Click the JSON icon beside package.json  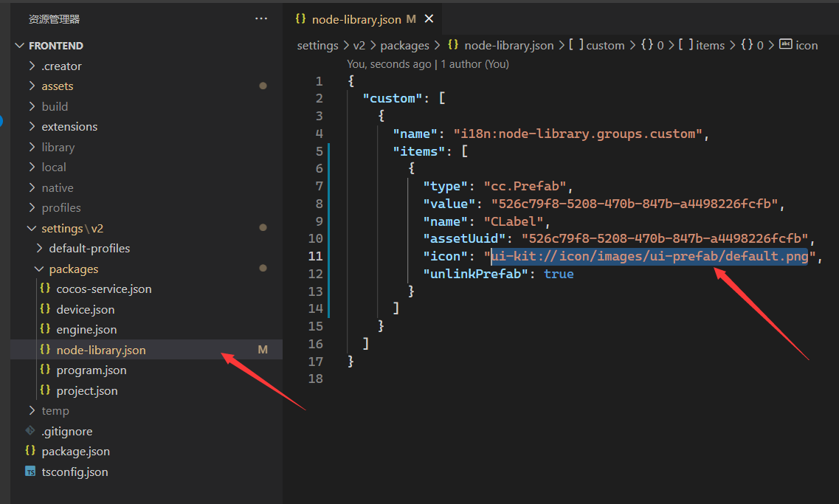pos(30,451)
